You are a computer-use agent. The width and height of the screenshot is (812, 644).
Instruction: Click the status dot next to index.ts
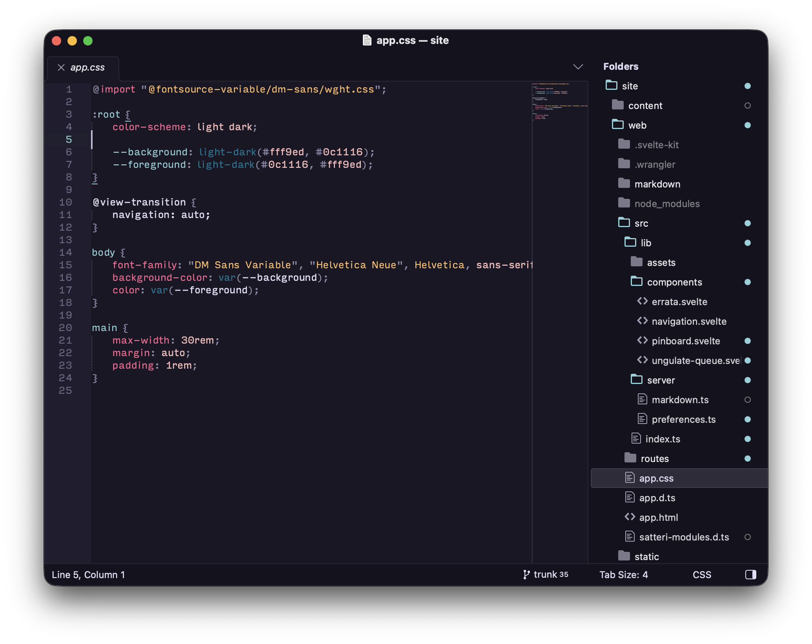pyautogui.click(x=748, y=439)
